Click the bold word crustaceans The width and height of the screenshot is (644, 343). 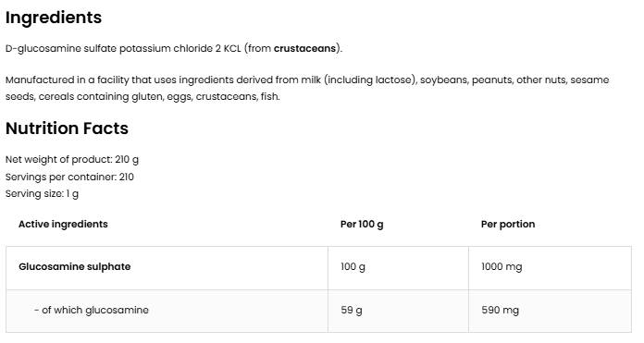(304, 48)
